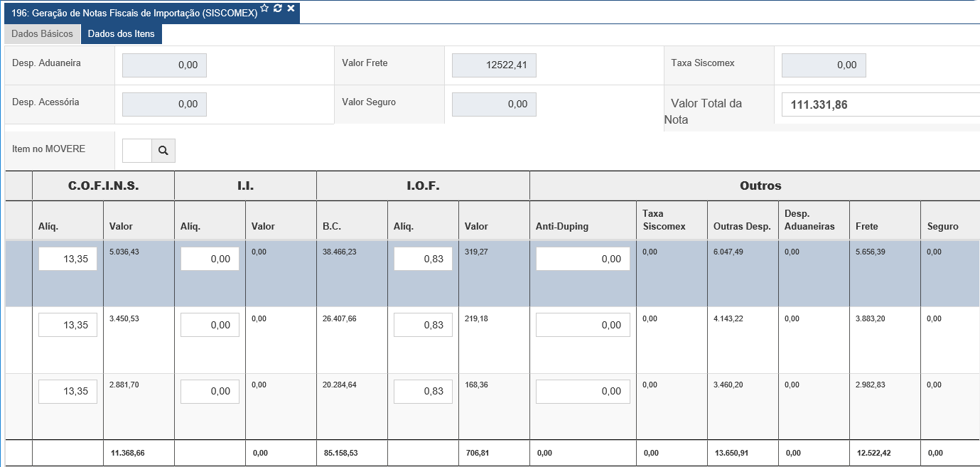Click Frete total 12.522,42
980x467 pixels.
873,453
